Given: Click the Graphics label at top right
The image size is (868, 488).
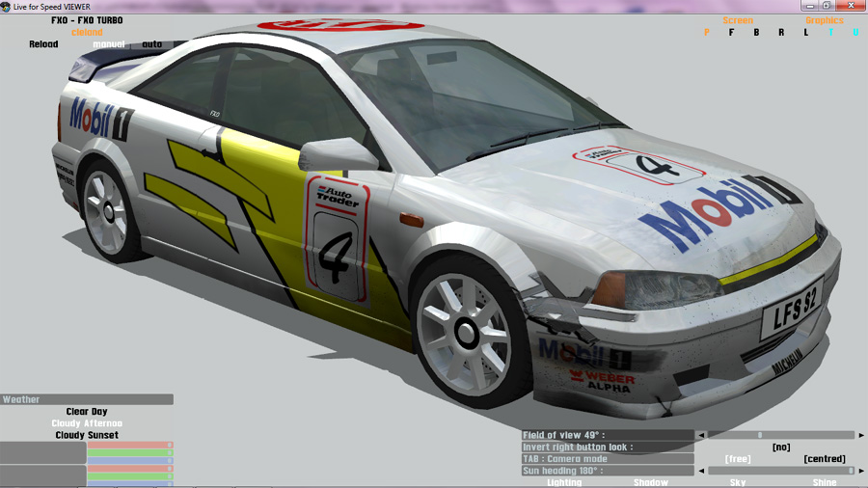Looking at the screenshot, I should pyautogui.click(x=824, y=20).
